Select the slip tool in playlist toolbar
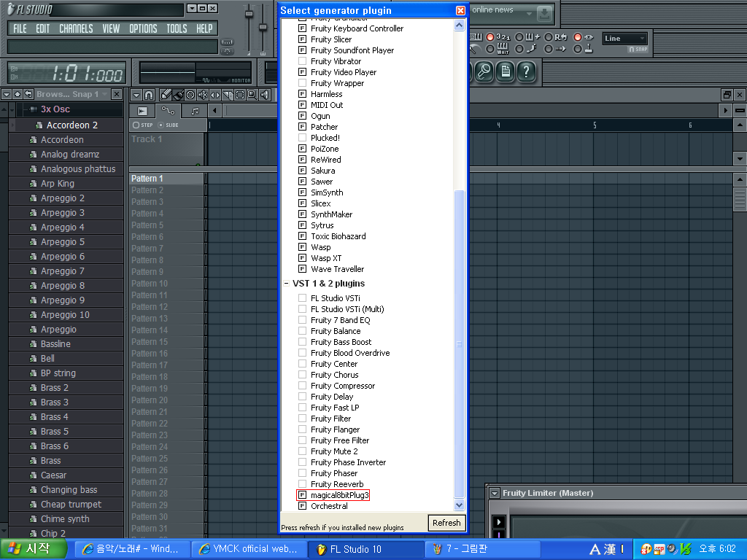The width and height of the screenshot is (747, 560). [215, 95]
